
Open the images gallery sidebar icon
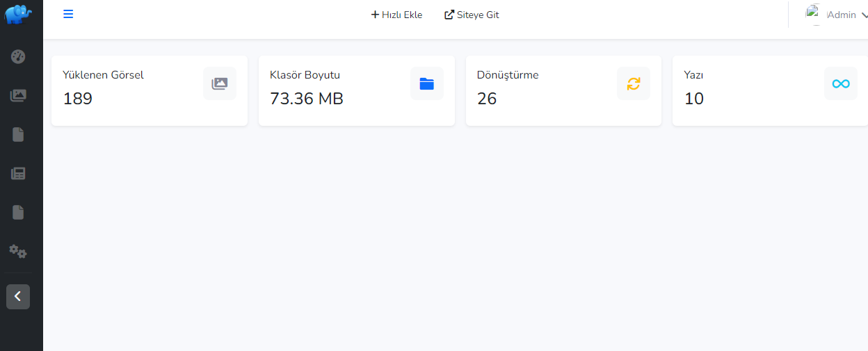(18, 96)
